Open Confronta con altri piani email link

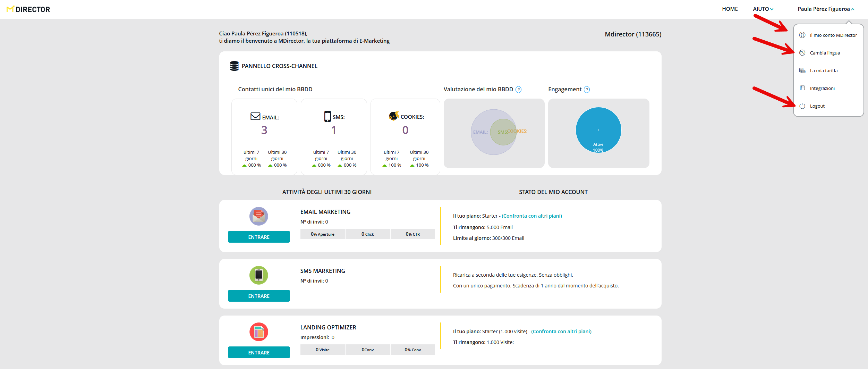[531, 216]
